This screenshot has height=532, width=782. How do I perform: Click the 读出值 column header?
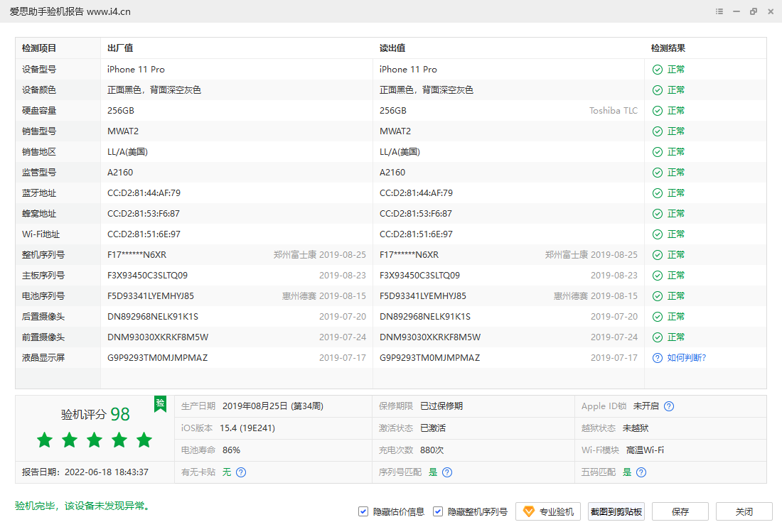coord(392,48)
